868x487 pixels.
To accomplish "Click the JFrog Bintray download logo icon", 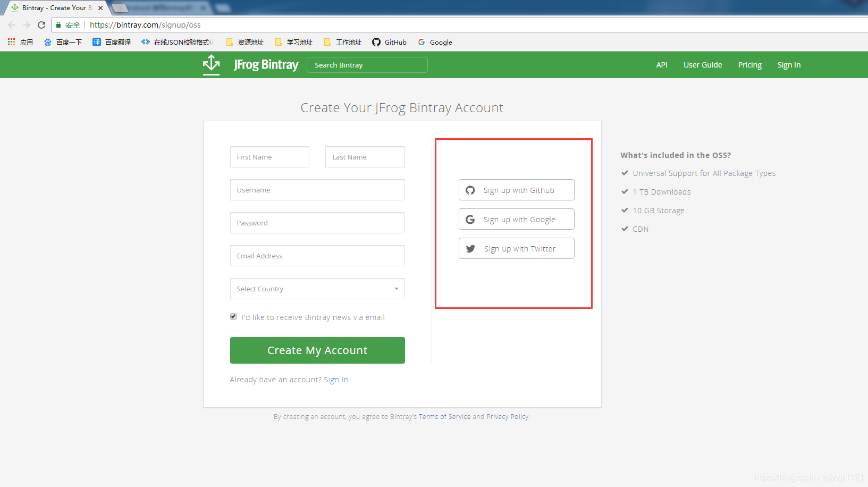I will point(212,64).
